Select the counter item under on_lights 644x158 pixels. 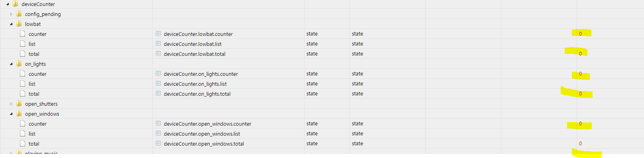click(x=37, y=74)
